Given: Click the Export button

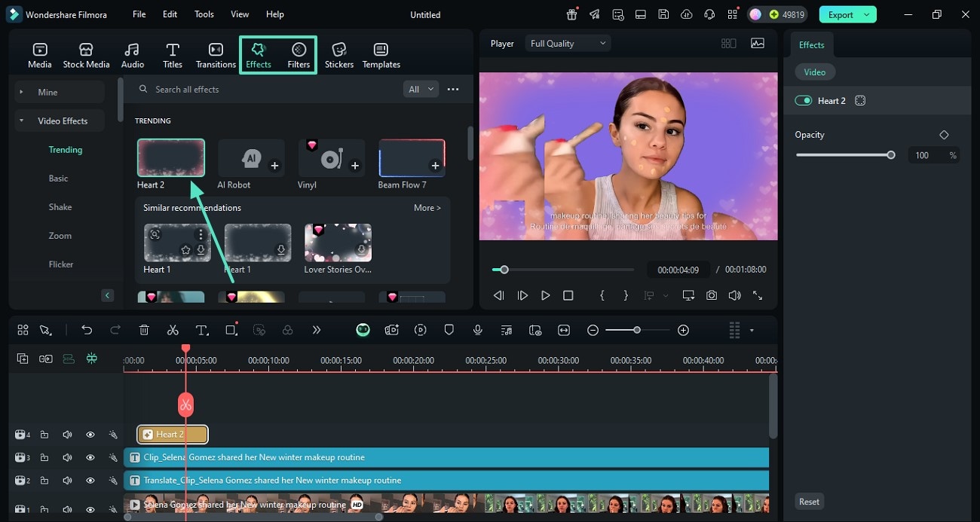Looking at the screenshot, I should tap(847, 14).
